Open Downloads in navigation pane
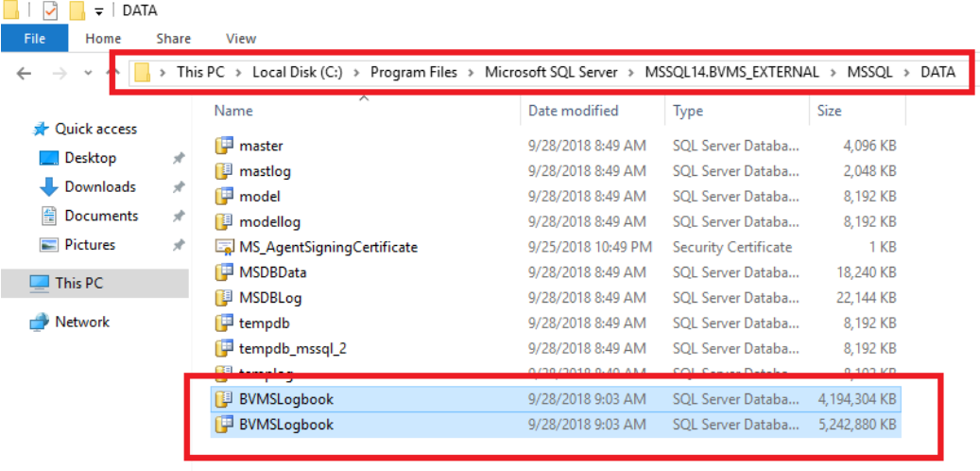 point(100,186)
